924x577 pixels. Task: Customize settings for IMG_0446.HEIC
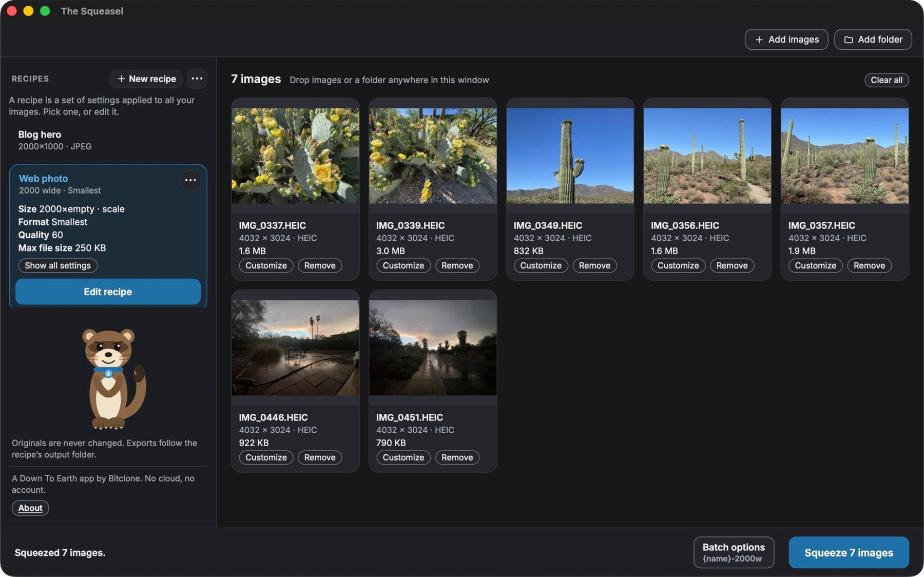(266, 457)
